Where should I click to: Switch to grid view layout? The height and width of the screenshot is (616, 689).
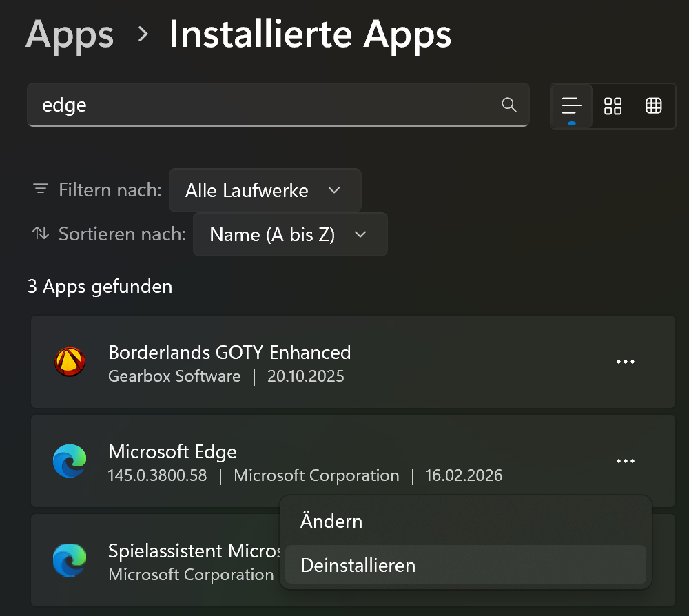coord(613,105)
